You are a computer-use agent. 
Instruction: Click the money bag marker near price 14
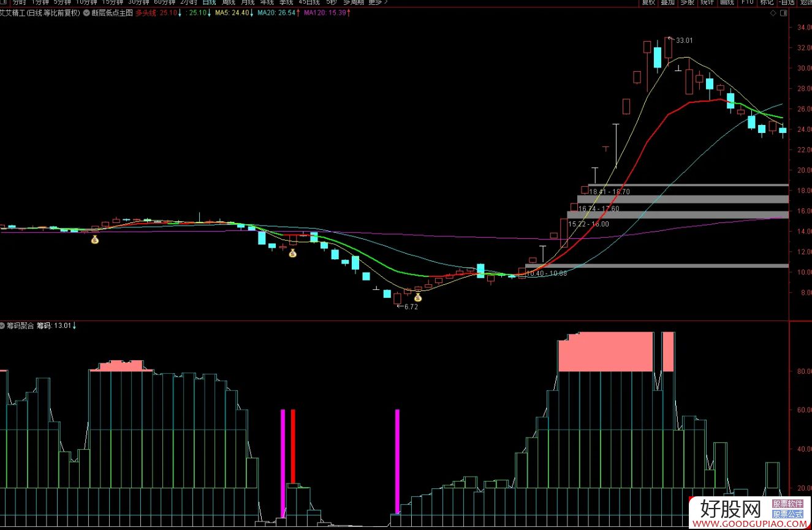point(95,240)
